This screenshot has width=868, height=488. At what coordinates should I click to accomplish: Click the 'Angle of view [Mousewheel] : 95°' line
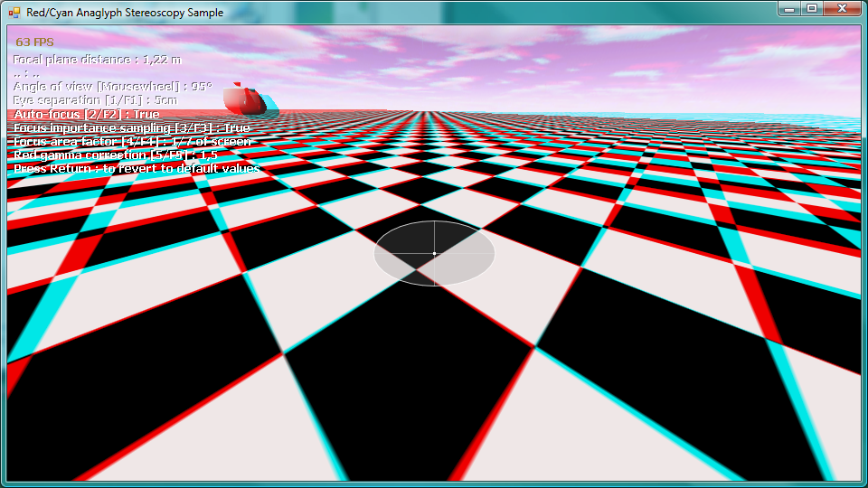(112, 87)
